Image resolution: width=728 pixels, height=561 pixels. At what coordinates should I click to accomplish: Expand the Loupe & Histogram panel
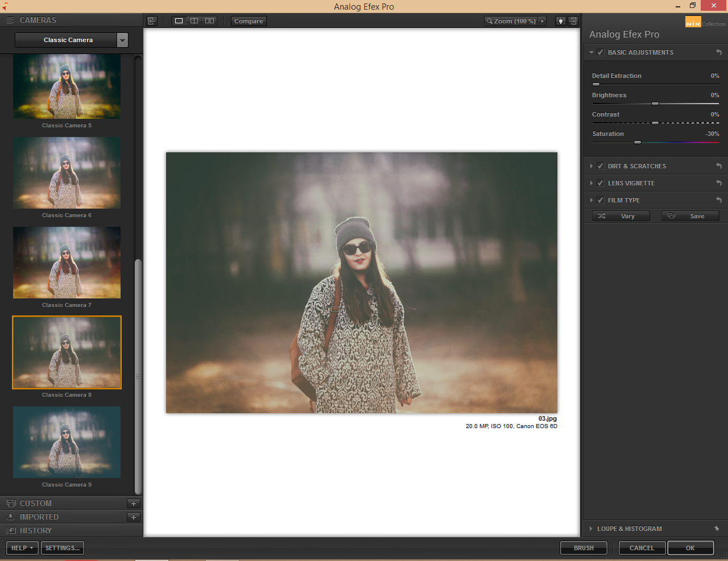[x=591, y=529]
